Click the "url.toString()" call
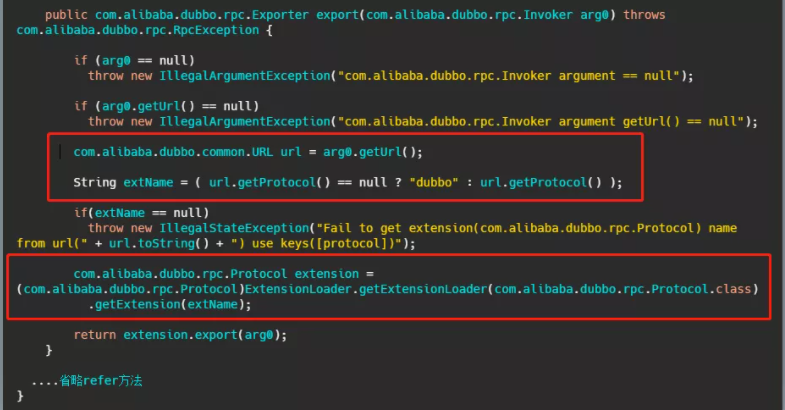The height and width of the screenshot is (410, 785). pyautogui.click(x=140, y=243)
